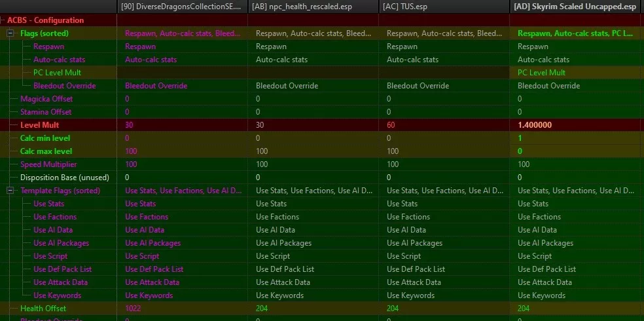Click Use Def Pack List cell in DiverseDragonsCollection column

[x=154, y=269]
